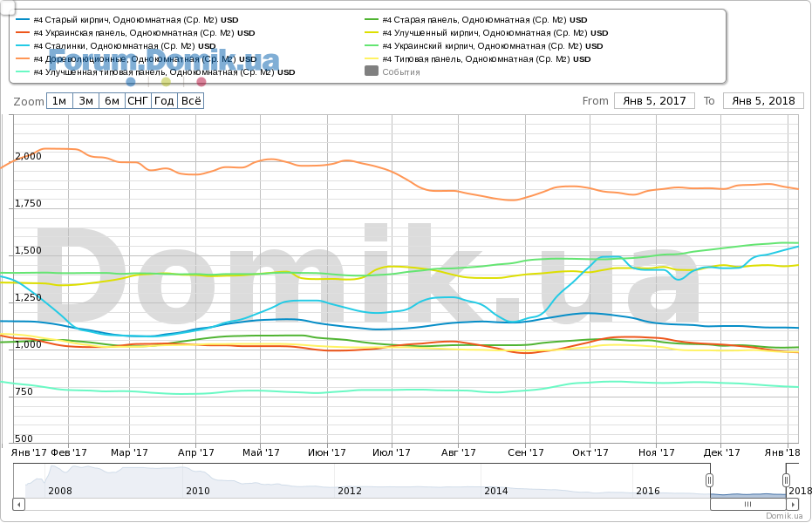Jump navigator to 2014
Viewport: 812px width, 523px height.
tap(496, 491)
